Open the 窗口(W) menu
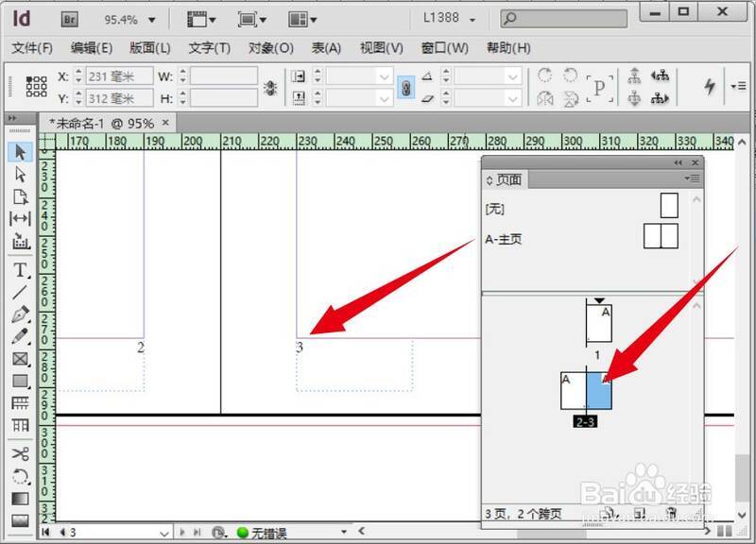 click(444, 48)
